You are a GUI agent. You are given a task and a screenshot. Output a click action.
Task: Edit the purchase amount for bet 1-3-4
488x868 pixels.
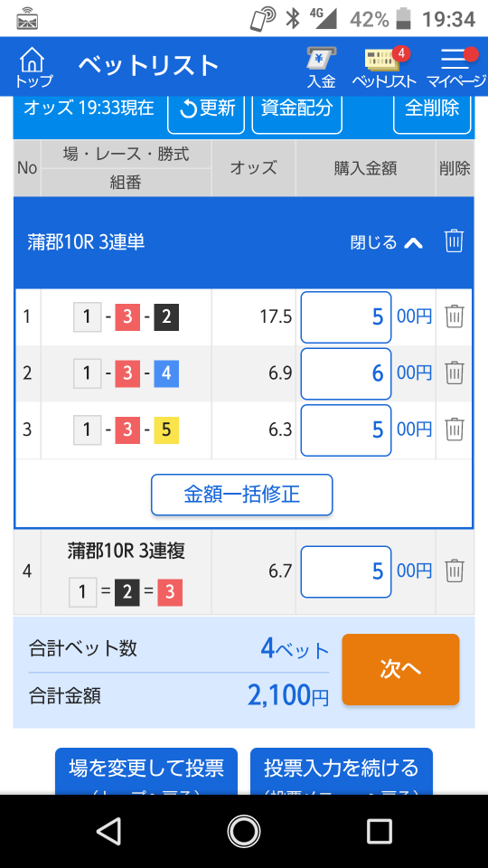point(346,373)
